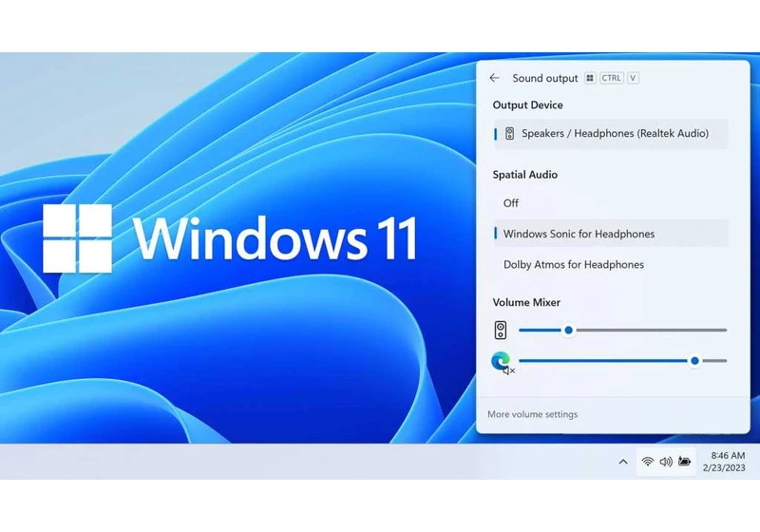This screenshot has height=532, width=760.
Task: Click the Volume Mixer heading
Action: 526,302
